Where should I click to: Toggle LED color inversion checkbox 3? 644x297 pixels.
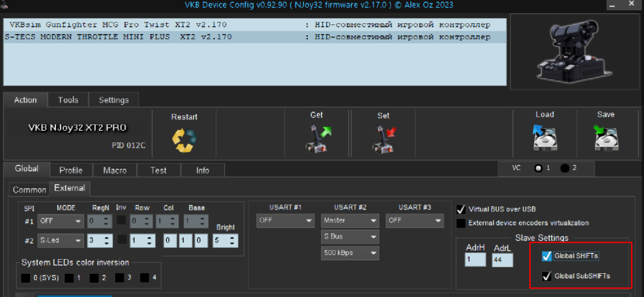point(120,278)
